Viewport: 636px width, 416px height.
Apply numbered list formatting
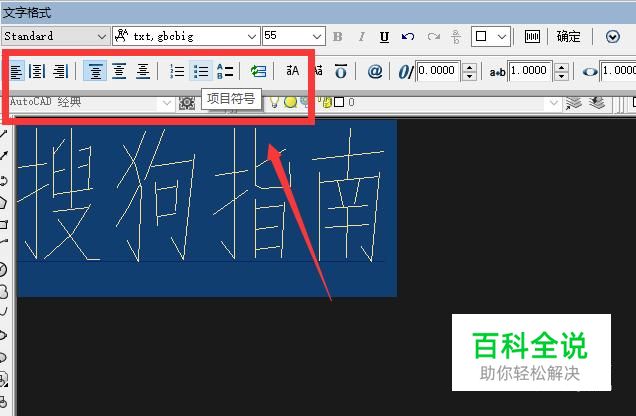(177, 71)
